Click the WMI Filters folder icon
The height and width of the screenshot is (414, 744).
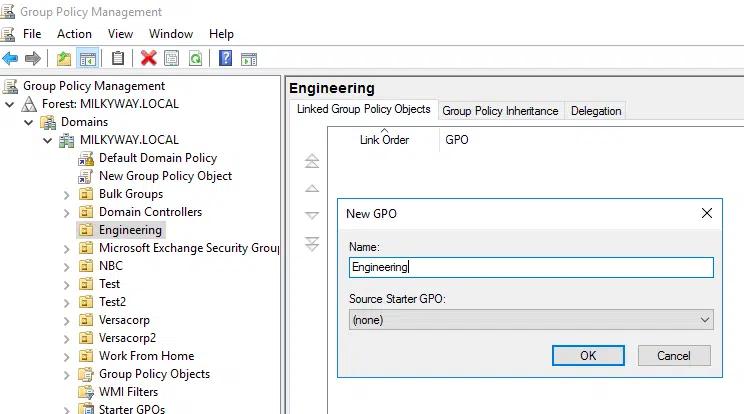pyautogui.click(x=86, y=392)
